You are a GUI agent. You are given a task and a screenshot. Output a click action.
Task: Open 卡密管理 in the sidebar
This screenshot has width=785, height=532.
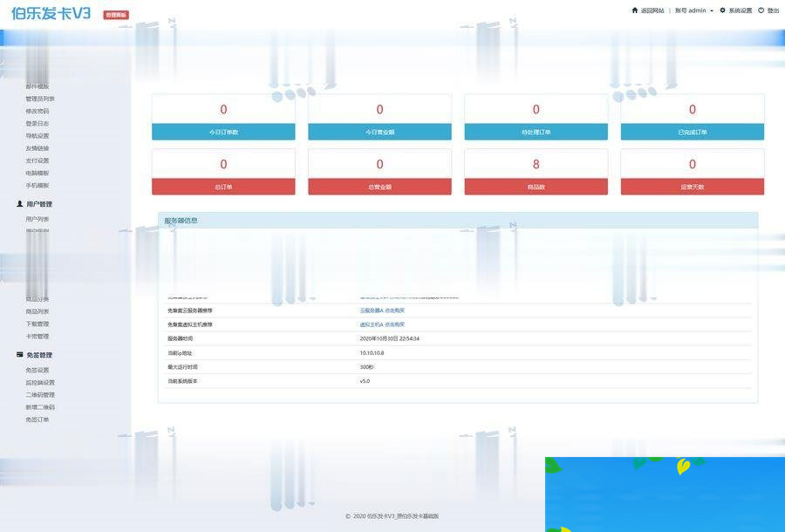38,336
